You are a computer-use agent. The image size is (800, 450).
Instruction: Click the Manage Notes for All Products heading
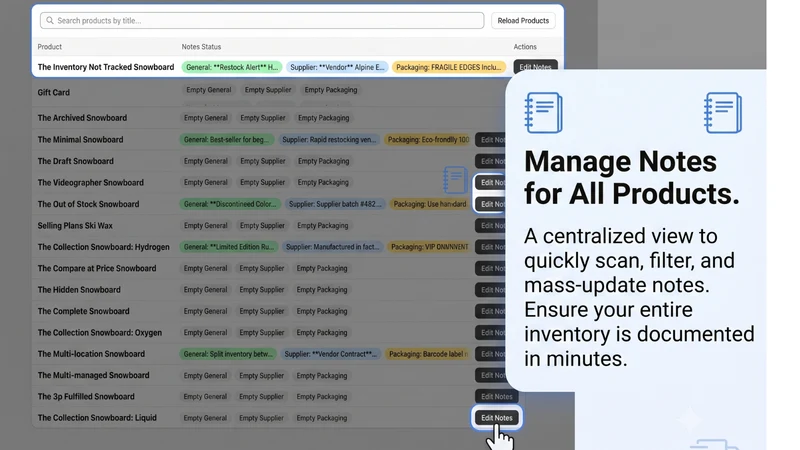coord(632,178)
